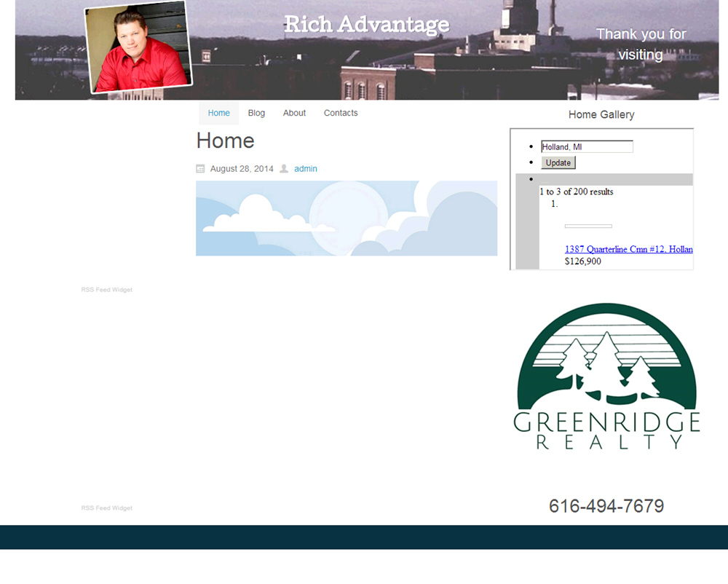Click the agent portrait photo in header

click(138, 47)
